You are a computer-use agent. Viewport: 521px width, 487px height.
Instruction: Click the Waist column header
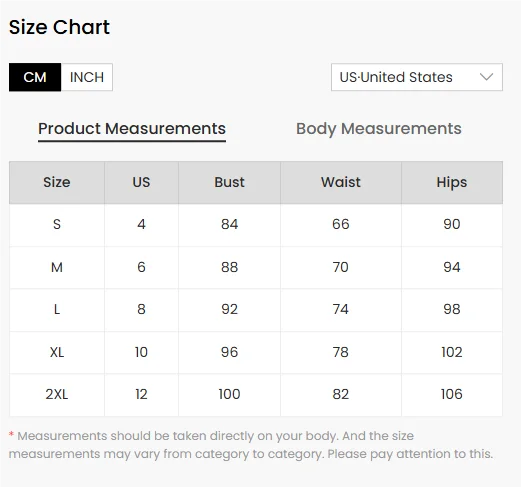tap(341, 182)
